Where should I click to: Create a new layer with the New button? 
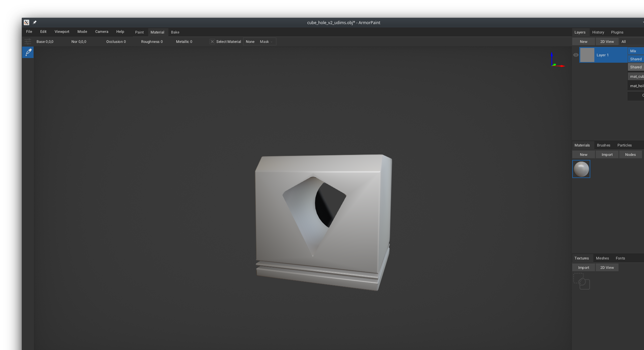point(584,41)
